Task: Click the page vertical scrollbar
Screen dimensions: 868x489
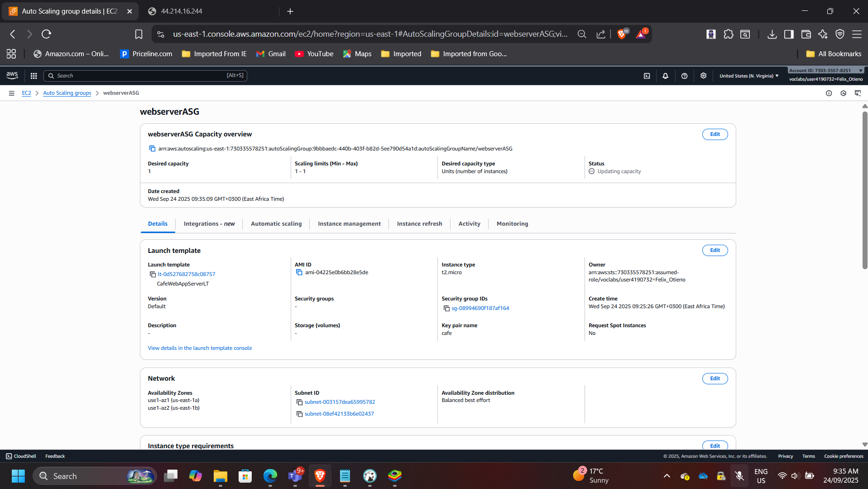Action: (x=864, y=190)
